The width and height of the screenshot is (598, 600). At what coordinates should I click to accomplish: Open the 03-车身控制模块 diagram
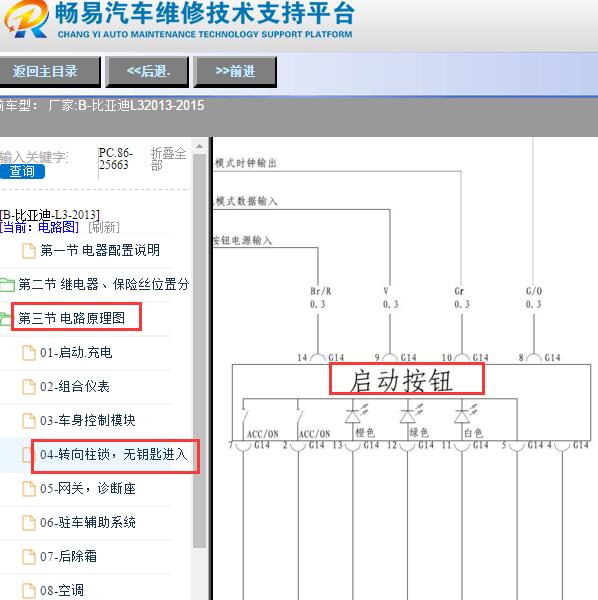click(x=88, y=420)
